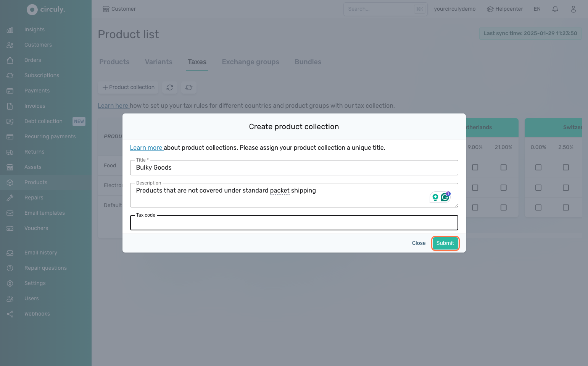Click the green lightbulb suggestion icon in Description
This screenshot has height=366, width=588.
pyautogui.click(x=435, y=198)
